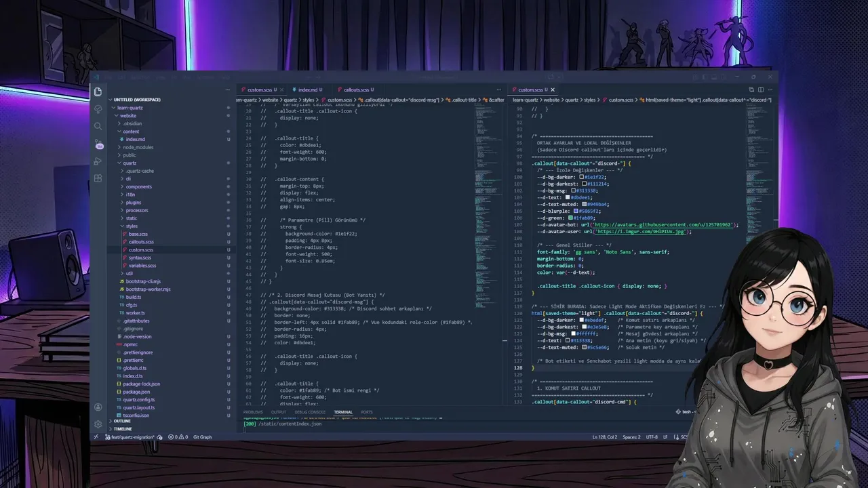Change UTF-8 encoding in status bar
Image resolution: width=868 pixels, height=488 pixels.
[652, 437]
